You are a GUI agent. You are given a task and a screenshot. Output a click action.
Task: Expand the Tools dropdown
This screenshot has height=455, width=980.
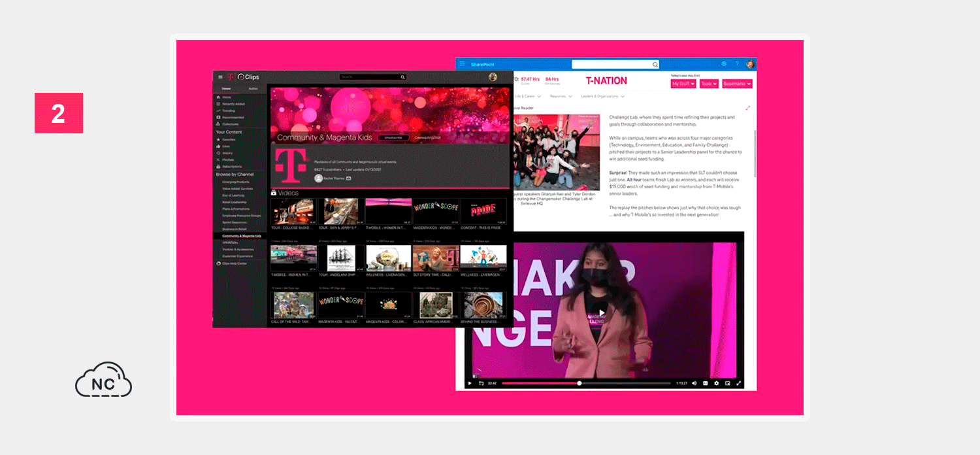[x=709, y=84]
